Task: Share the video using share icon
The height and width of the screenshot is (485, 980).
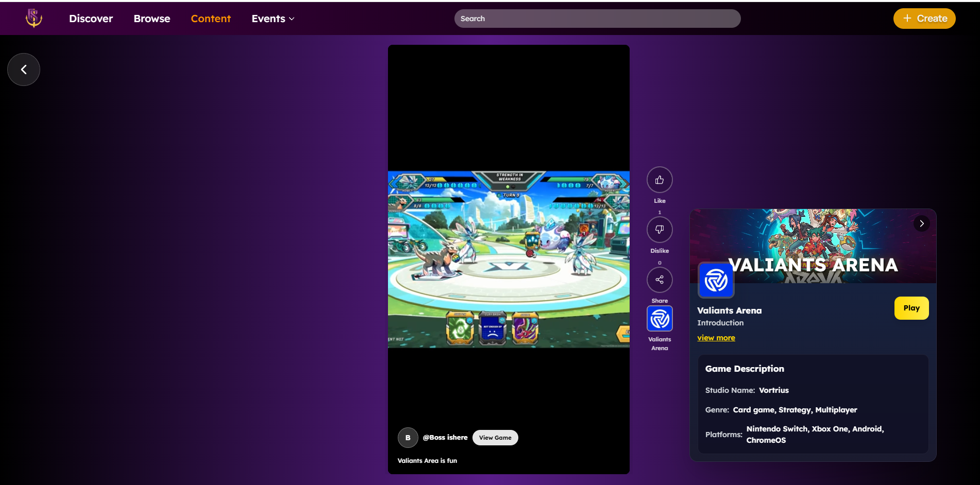Action: click(x=660, y=280)
